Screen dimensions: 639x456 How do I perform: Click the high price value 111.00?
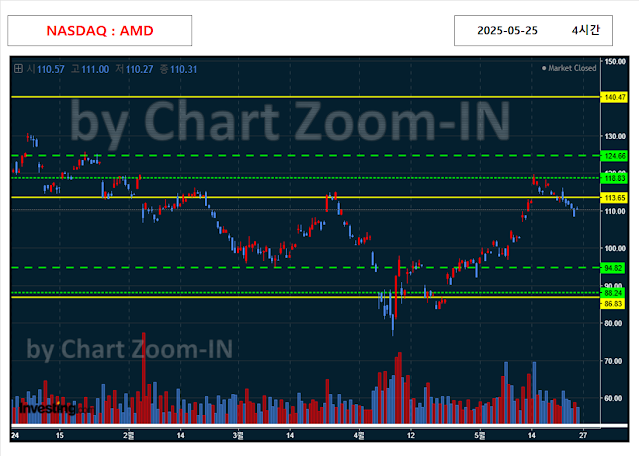click(x=95, y=69)
